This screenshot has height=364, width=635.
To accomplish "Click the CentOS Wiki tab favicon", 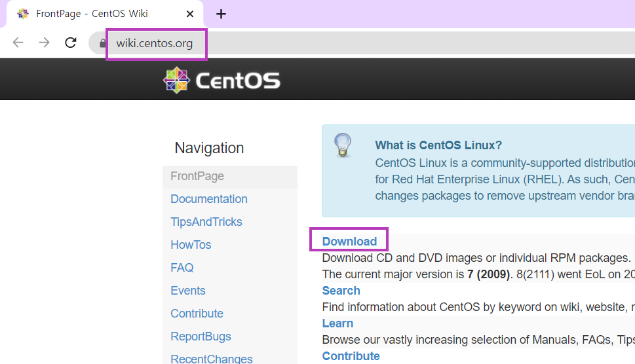I will pyautogui.click(x=23, y=14).
